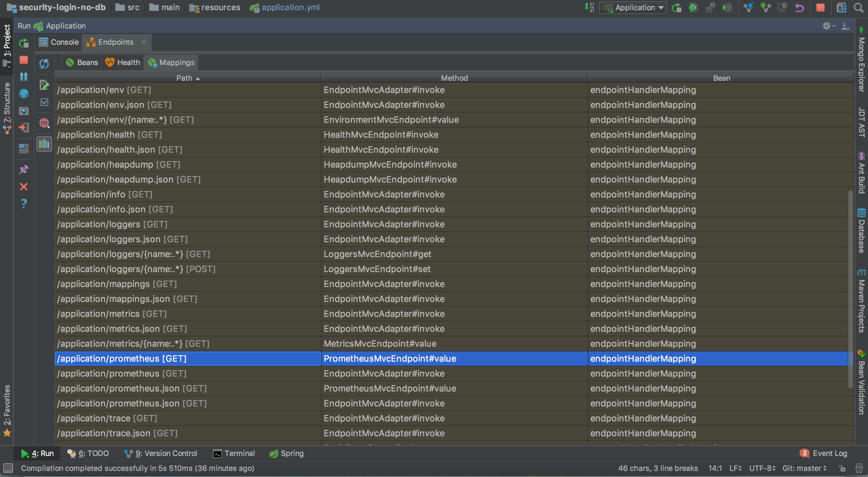Click the mappings table vertical scrollbar
This screenshot has width=868, height=477.
(850, 289)
